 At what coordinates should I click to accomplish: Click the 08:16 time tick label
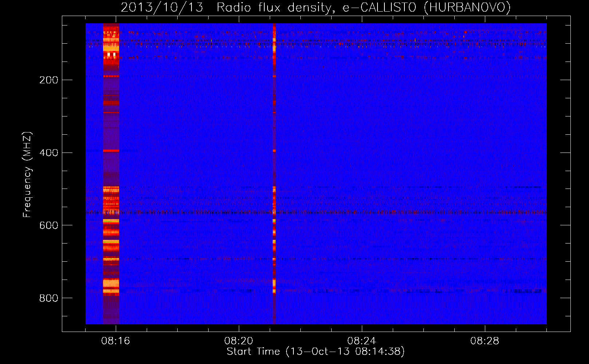click(116, 341)
